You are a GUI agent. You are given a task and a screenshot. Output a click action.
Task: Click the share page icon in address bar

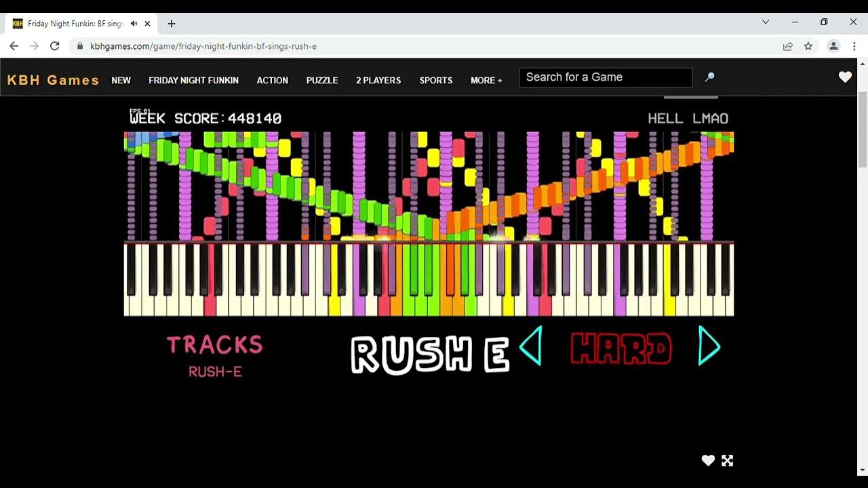(788, 46)
